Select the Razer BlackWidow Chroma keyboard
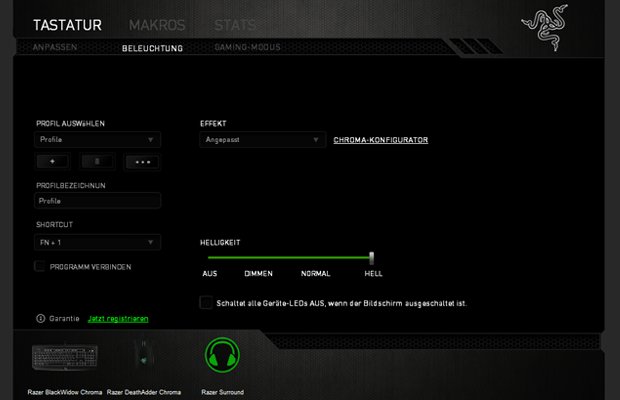Image resolution: width=620 pixels, height=400 pixels. 65,358
